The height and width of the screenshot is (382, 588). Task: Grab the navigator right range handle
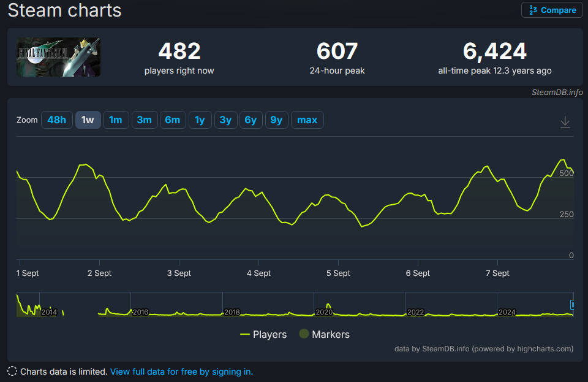click(572, 305)
